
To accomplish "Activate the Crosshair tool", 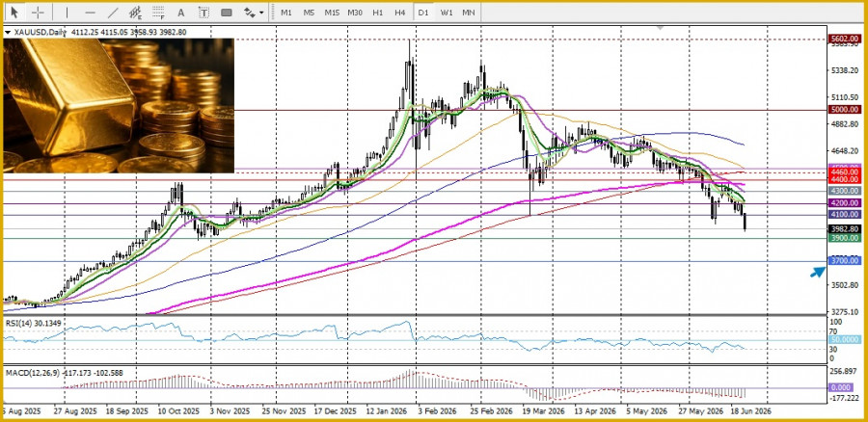I will click(38, 13).
